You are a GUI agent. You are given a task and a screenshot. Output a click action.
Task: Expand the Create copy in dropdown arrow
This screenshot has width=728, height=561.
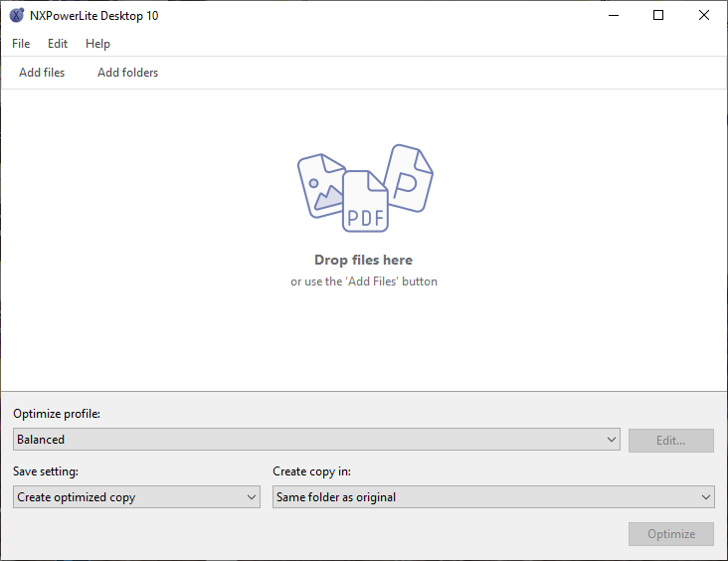706,497
